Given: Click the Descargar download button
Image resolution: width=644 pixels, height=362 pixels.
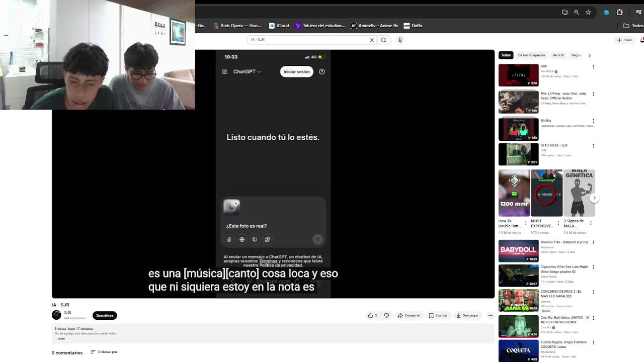Looking at the screenshot, I should point(467,315).
